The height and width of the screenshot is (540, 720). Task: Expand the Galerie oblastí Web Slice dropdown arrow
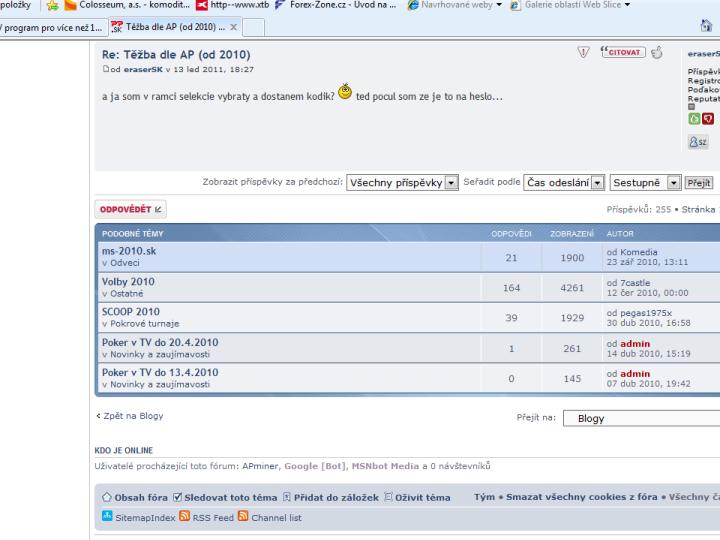click(x=627, y=5)
